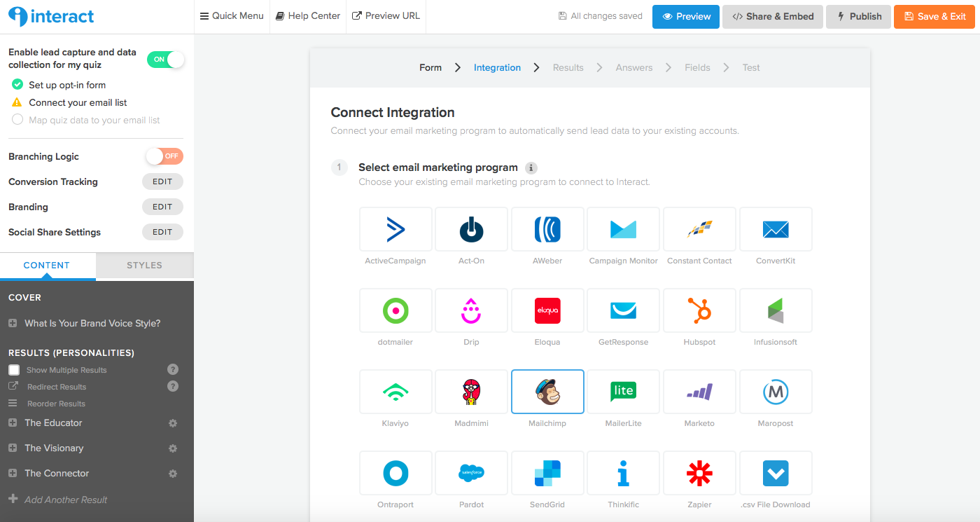The width and height of the screenshot is (980, 522).
Task: Open The Connector result settings gear
Action: click(x=172, y=473)
